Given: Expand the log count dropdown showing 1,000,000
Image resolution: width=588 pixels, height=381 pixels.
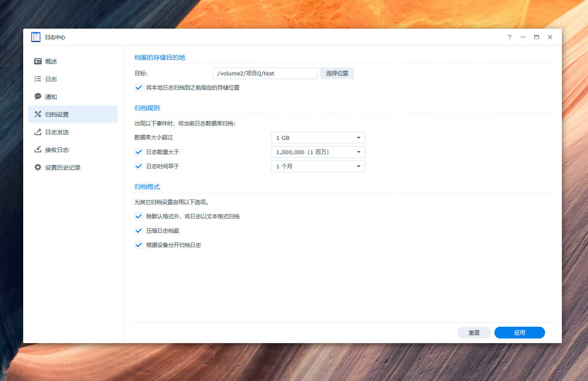Looking at the screenshot, I should 318,152.
